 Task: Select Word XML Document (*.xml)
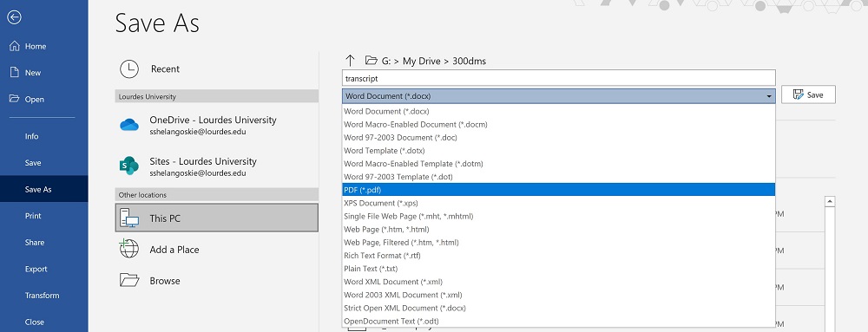558,282
